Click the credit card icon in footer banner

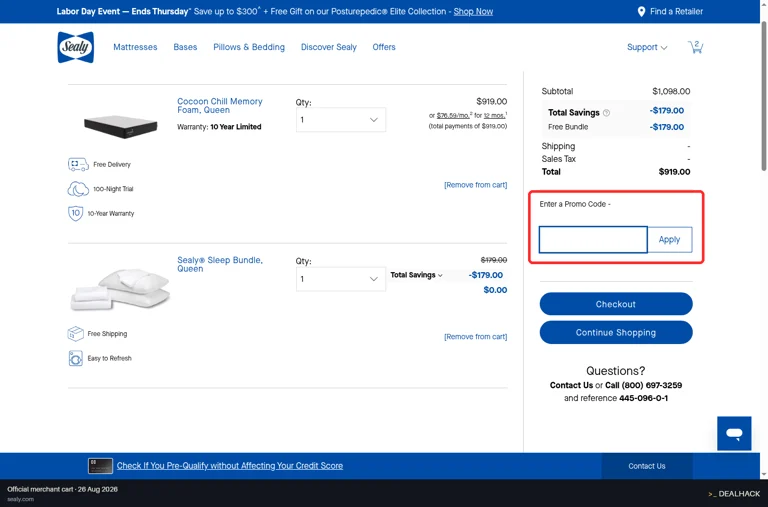tap(100, 466)
